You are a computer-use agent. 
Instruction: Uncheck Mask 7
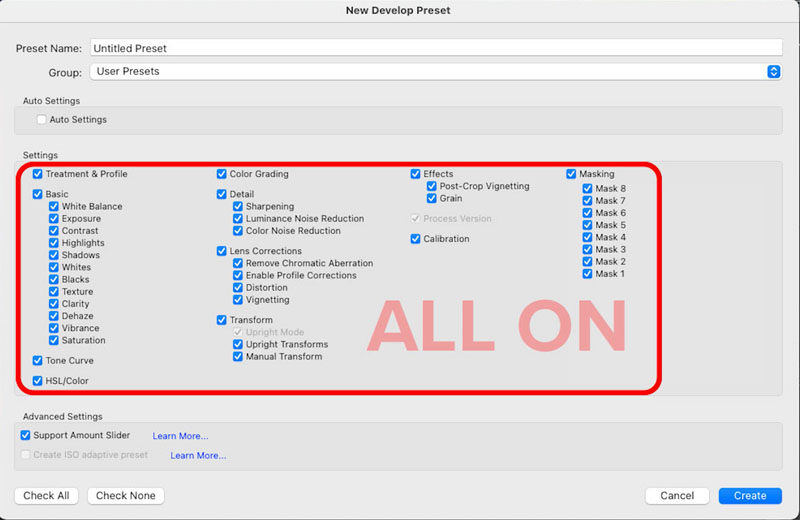[x=587, y=201]
